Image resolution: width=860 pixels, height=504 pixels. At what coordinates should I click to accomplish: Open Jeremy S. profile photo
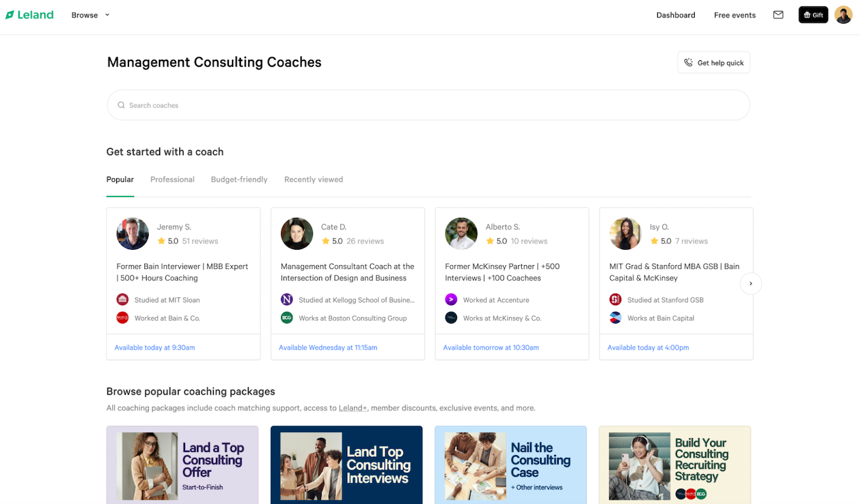(x=133, y=234)
